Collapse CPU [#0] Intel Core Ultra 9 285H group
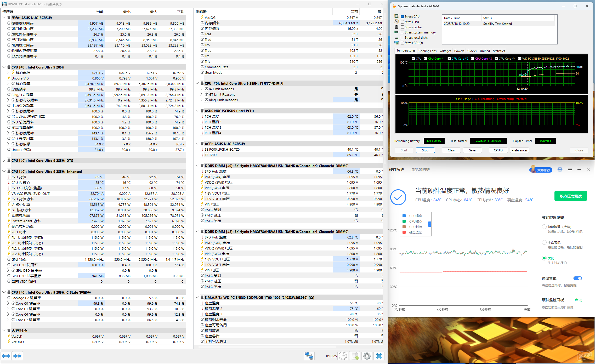The image size is (595, 364). point(4,67)
